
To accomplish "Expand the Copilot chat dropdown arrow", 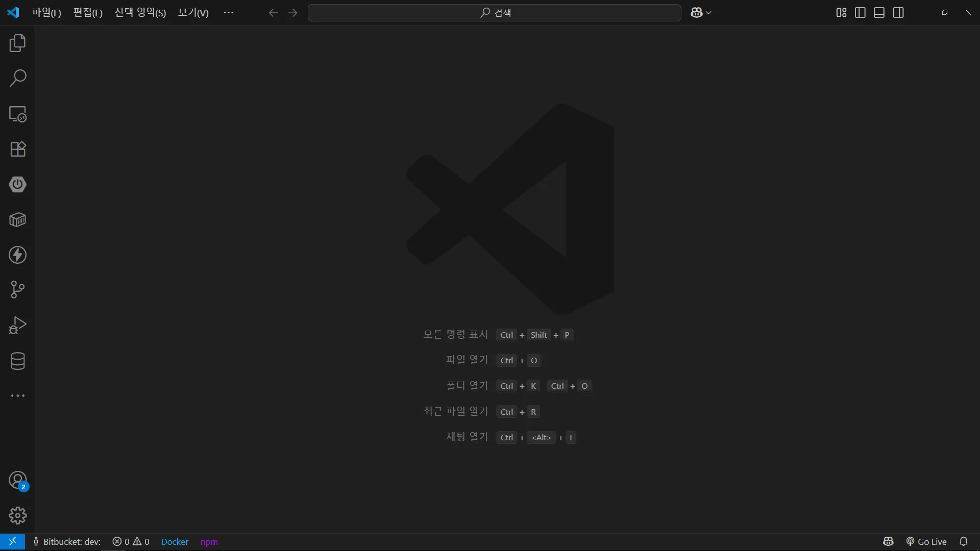I will click(708, 13).
